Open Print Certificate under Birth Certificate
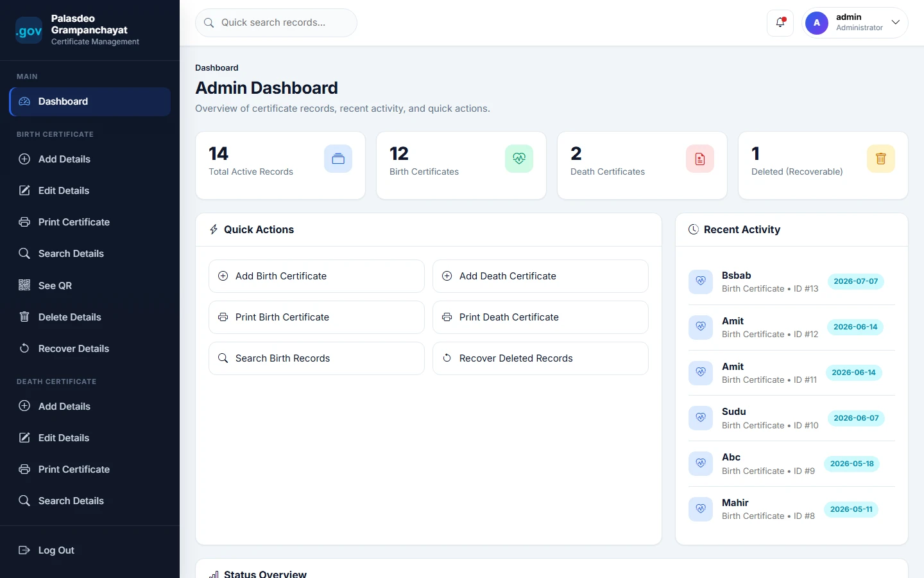 point(90,222)
